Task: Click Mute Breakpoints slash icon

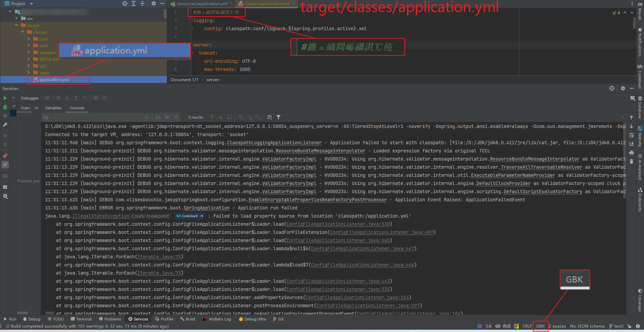Action: click(5, 165)
